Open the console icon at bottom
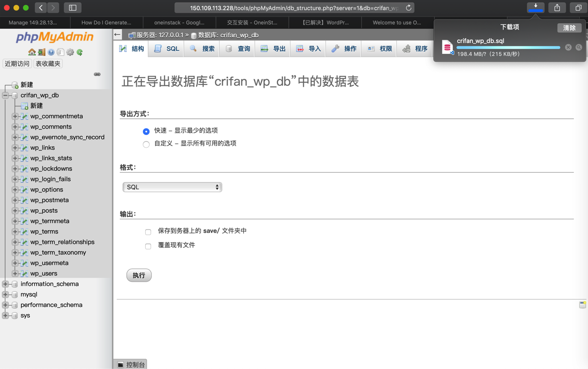 120,365
